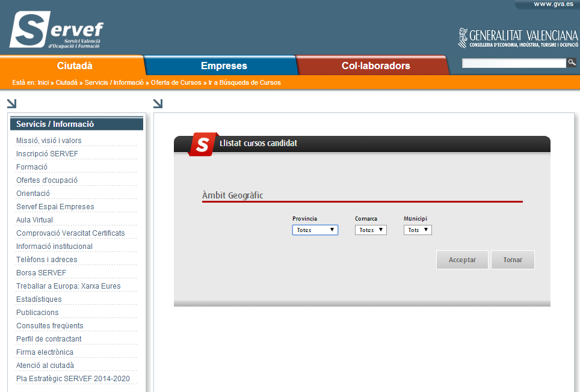Click the arrow icon above the sidebar
The height and width of the screenshot is (392, 580).
pos(11,103)
